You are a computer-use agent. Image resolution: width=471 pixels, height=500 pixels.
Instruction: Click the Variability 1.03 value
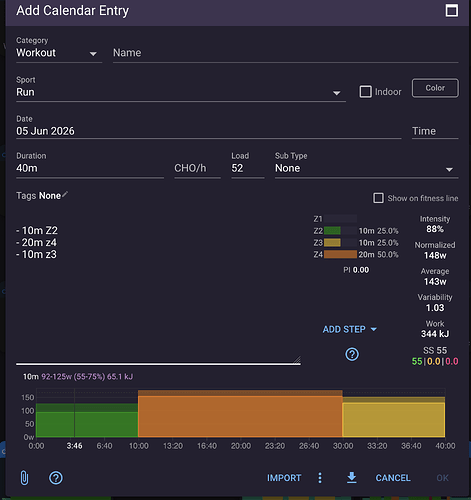point(435,308)
